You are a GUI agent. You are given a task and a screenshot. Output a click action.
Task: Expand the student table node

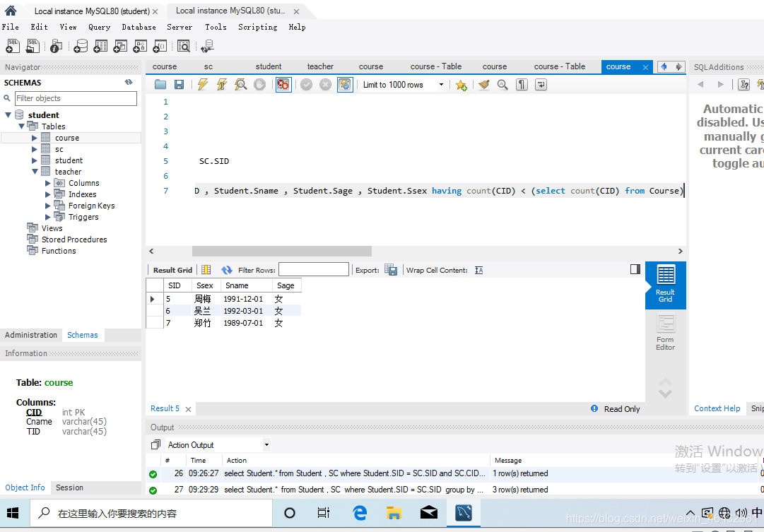click(x=34, y=160)
